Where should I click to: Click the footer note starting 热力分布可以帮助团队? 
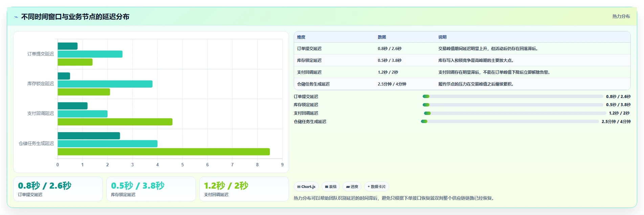coord(395,198)
